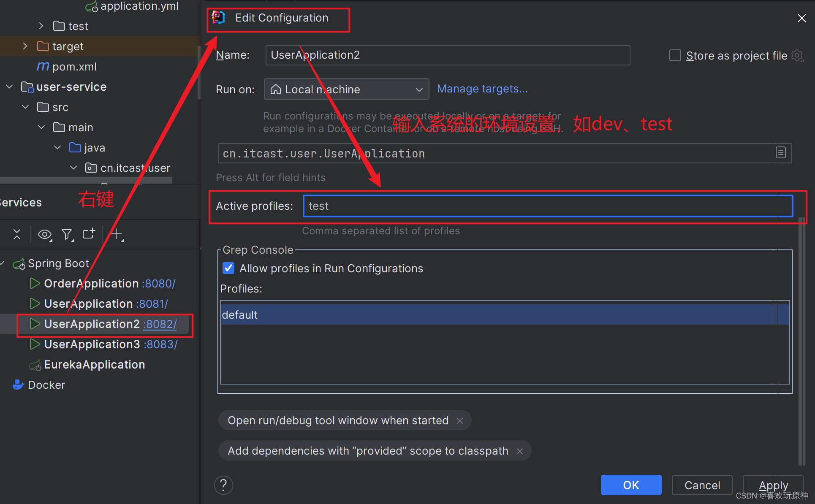Screen dimensions: 815x504
Task: Click the expand field icon in main class box
Action: pyautogui.click(x=780, y=153)
